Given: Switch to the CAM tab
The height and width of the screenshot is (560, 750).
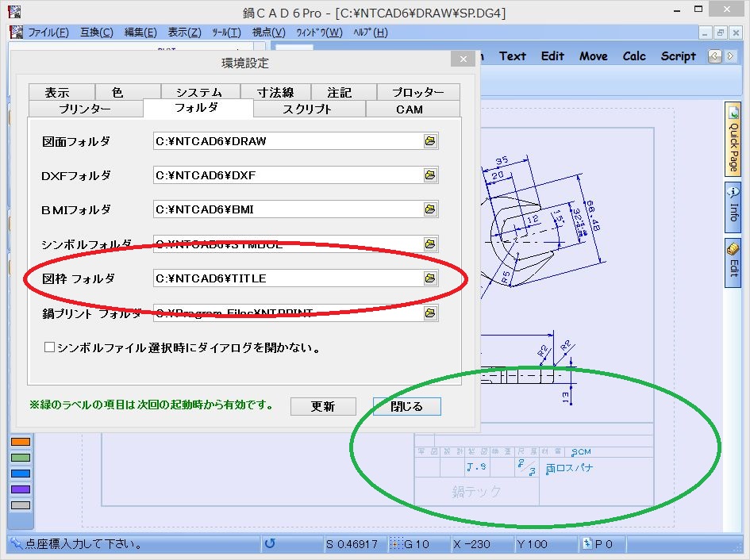Looking at the screenshot, I should [x=413, y=109].
